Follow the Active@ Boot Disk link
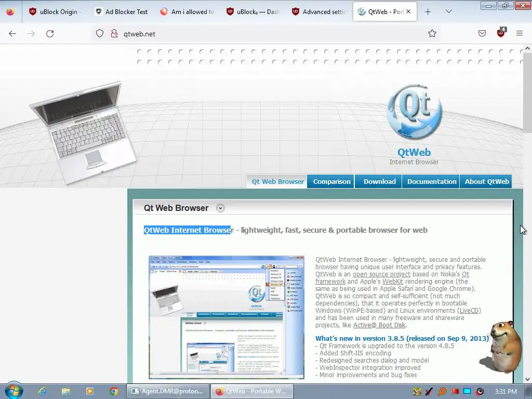This screenshot has width=532, height=399. click(379, 325)
